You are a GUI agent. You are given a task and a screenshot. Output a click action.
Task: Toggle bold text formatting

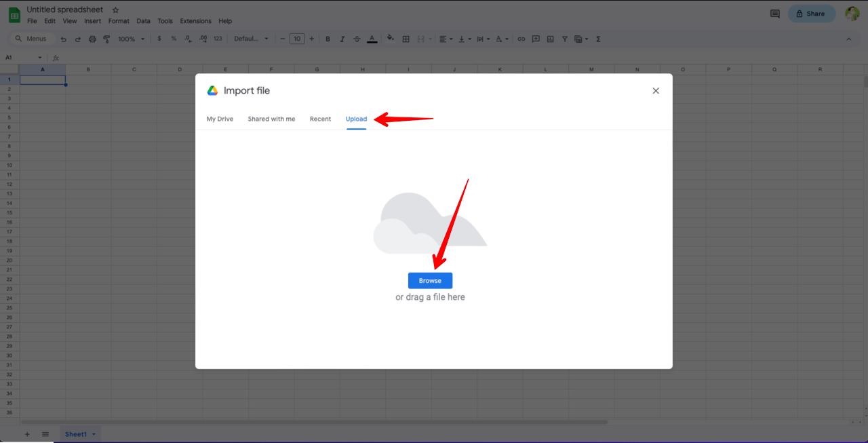tap(328, 39)
